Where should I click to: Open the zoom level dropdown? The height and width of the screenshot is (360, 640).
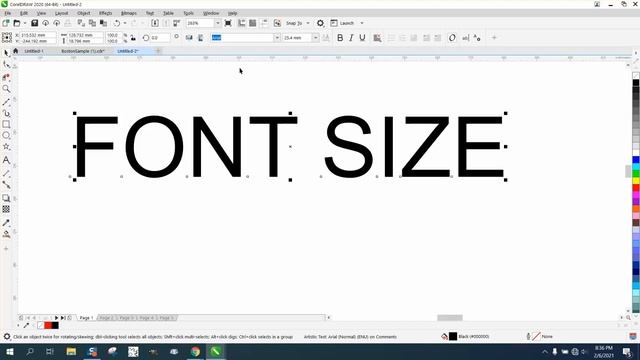coord(217,23)
